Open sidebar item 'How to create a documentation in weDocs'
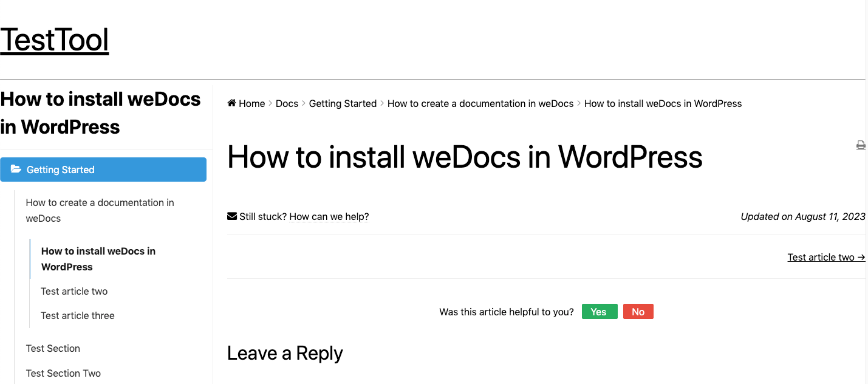Screen dimensions: 868x384 pyautogui.click(x=100, y=210)
